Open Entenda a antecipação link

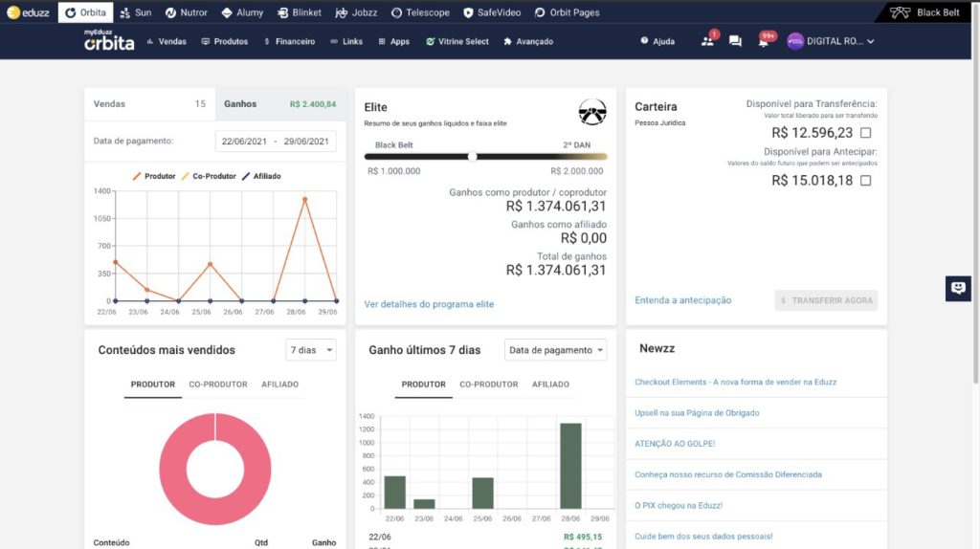683,300
